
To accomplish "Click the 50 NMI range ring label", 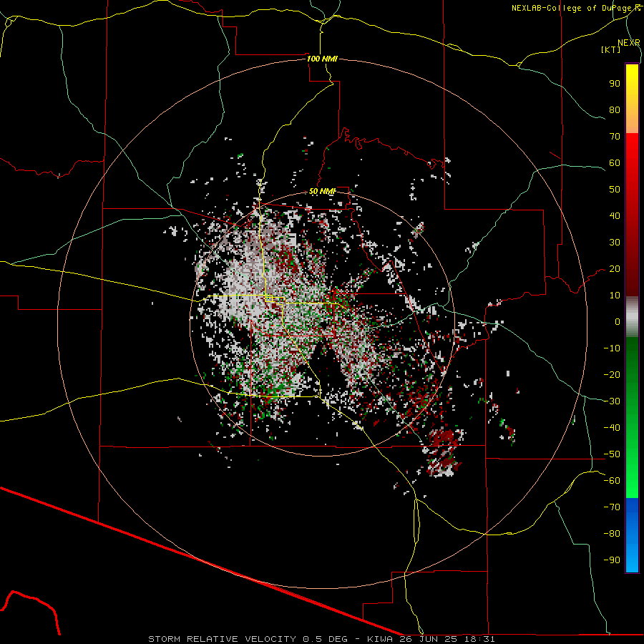I will [x=323, y=191].
